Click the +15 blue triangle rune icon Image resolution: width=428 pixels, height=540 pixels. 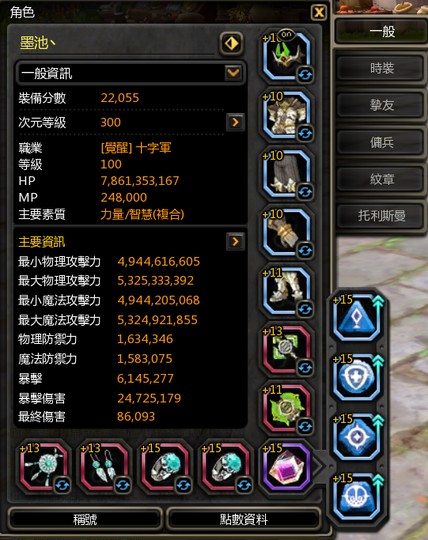(357, 317)
